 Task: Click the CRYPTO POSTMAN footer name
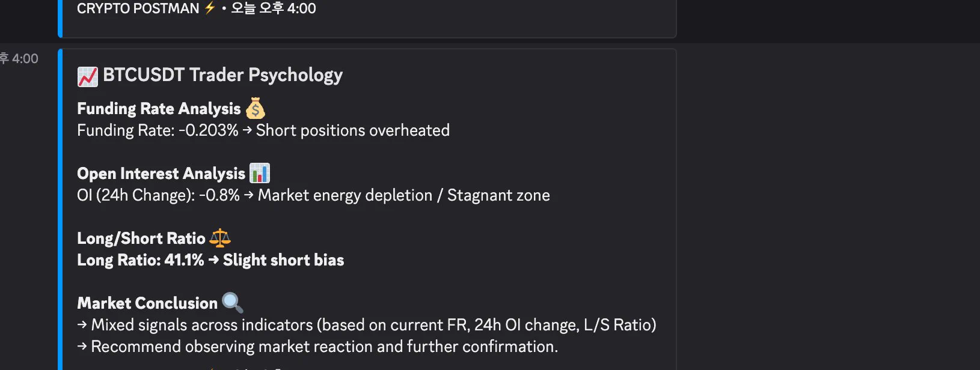138,8
